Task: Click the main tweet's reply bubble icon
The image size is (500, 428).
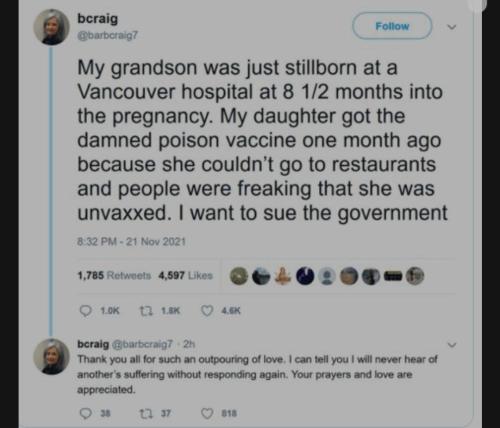Action: click(x=86, y=311)
